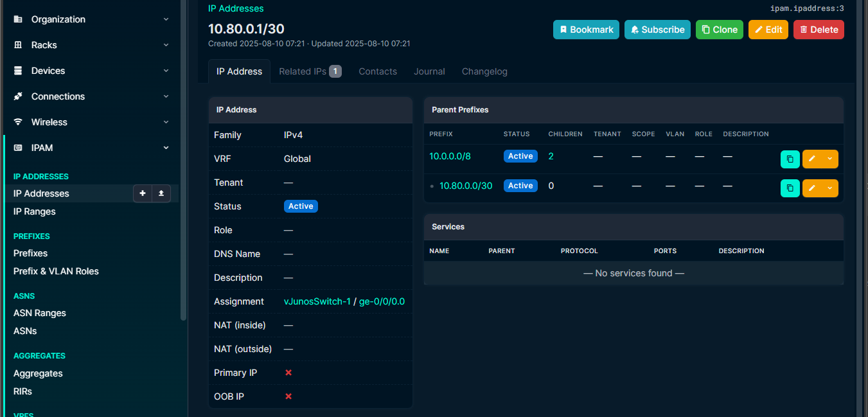This screenshot has width=868, height=417.
Task: Click the add icon next to IP Addresses
Action: 142,193
